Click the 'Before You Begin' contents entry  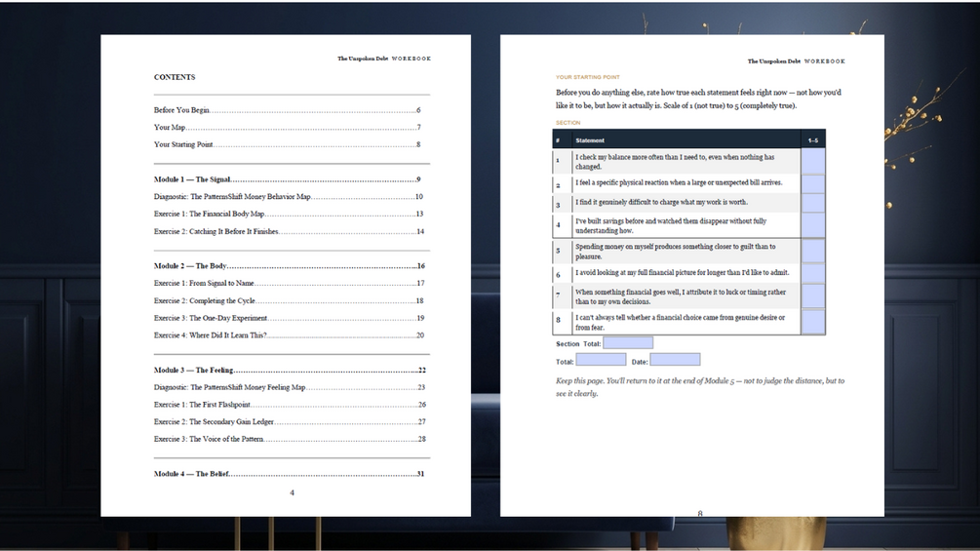[288, 110]
